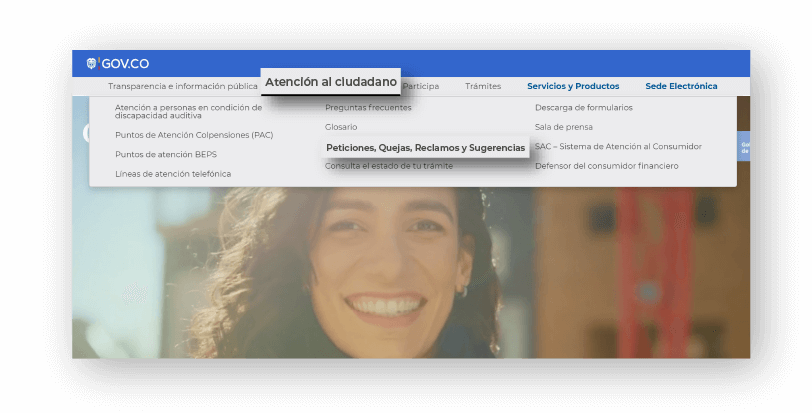Go to Sede Electrónica

681,86
